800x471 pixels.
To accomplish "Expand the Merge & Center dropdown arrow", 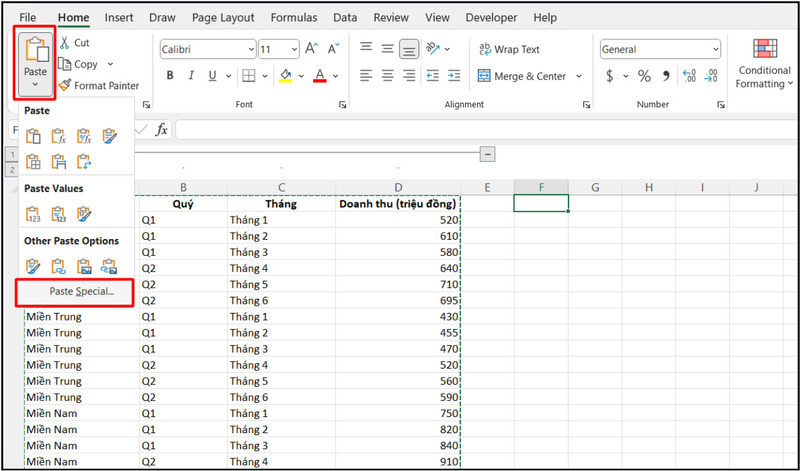I will pyautogui.click(x=574, y=76).
